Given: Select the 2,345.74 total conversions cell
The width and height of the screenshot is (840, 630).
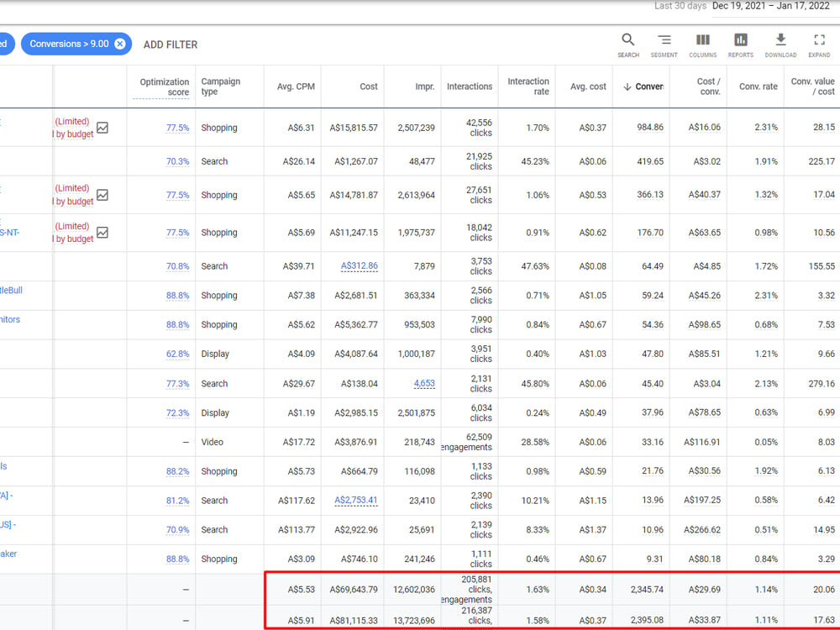Looking at the screenshot, I should (647, 590).
